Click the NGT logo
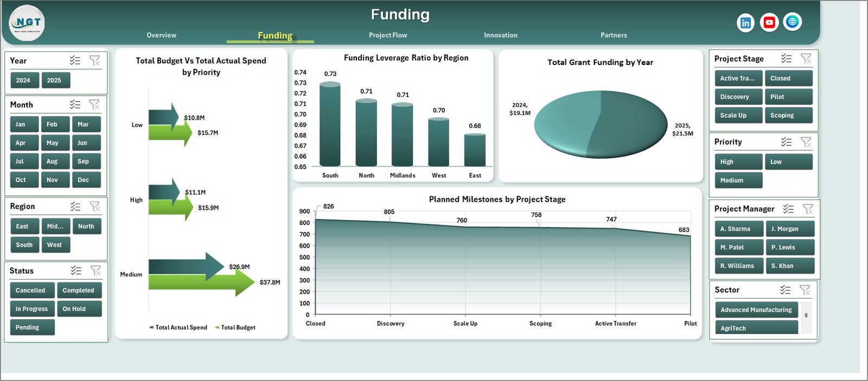868x381 pixels. (27, 23)
